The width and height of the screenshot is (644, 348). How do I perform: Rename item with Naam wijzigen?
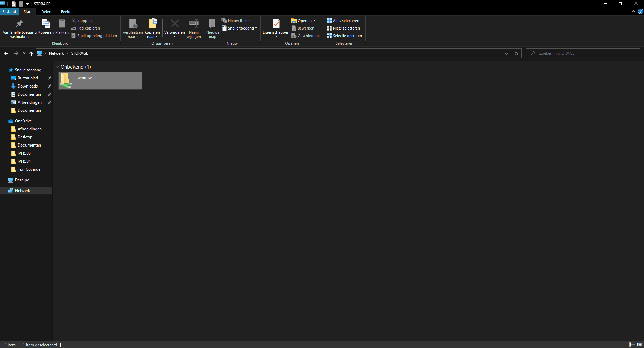194,28
